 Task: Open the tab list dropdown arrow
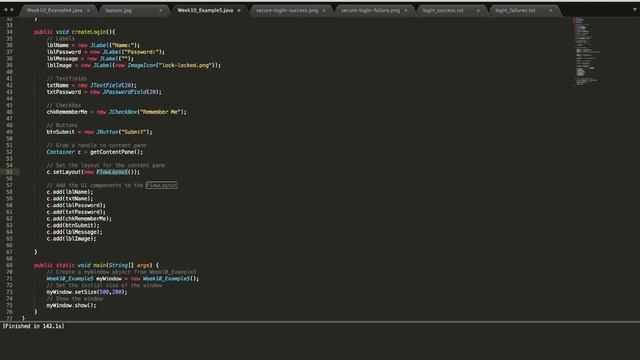[x=635, y=10]
